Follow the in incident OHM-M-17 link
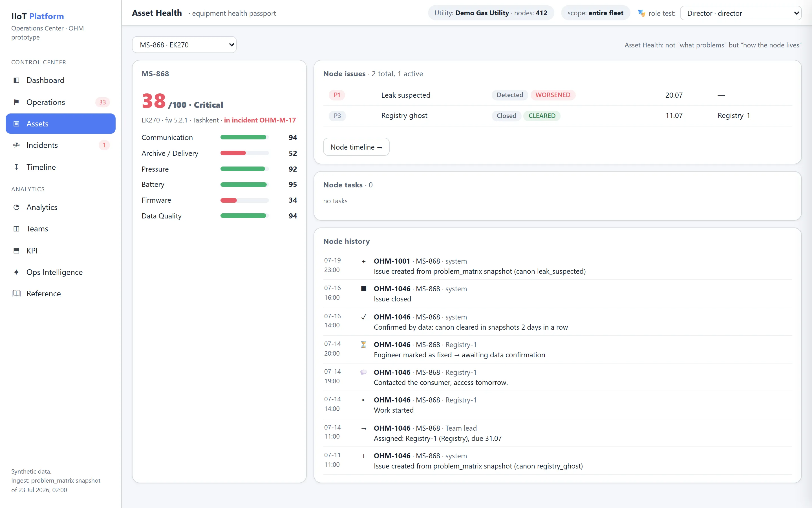Screen dimensions: 812x508 [x=260, y=120]
